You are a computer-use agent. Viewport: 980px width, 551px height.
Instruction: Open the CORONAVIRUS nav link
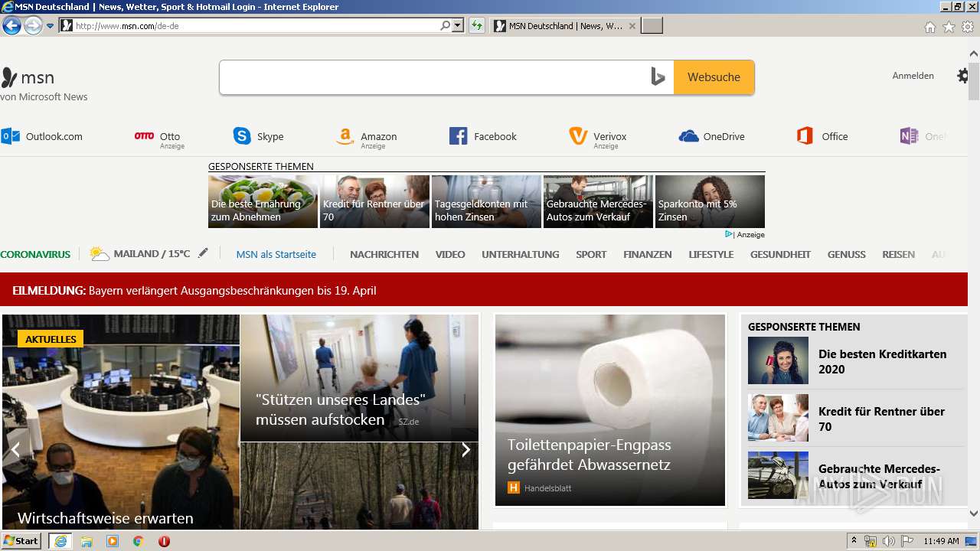coord(35,254)
